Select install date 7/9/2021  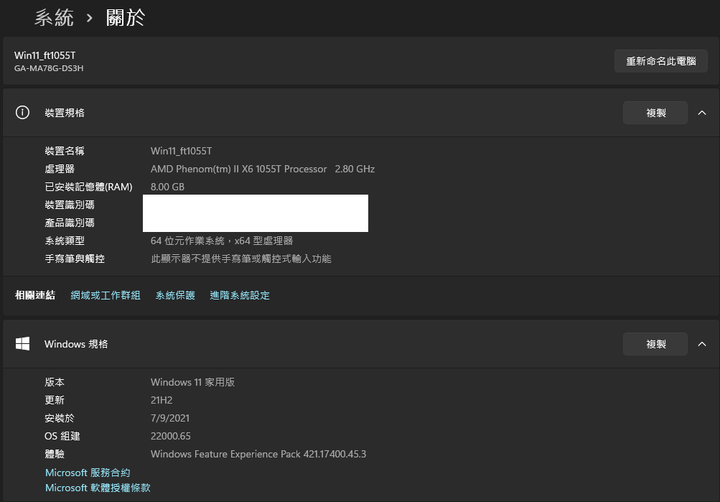[x=170, y=418]
